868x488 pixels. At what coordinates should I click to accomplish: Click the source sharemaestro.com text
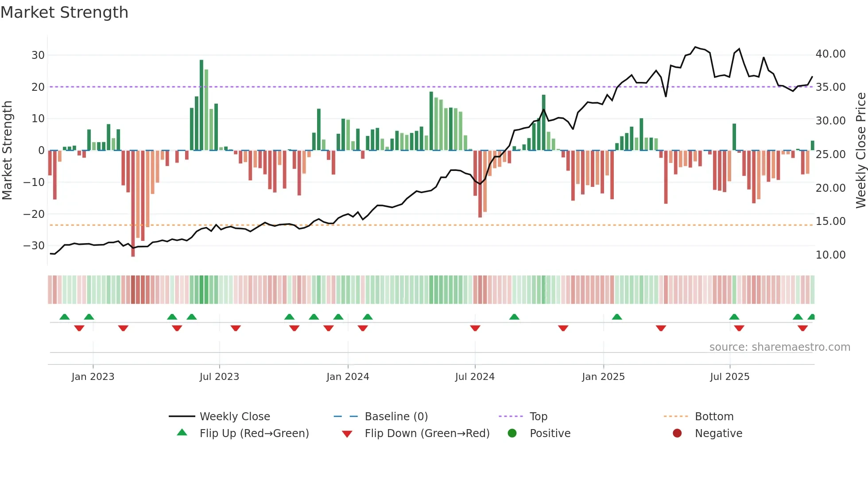(779, 347)
